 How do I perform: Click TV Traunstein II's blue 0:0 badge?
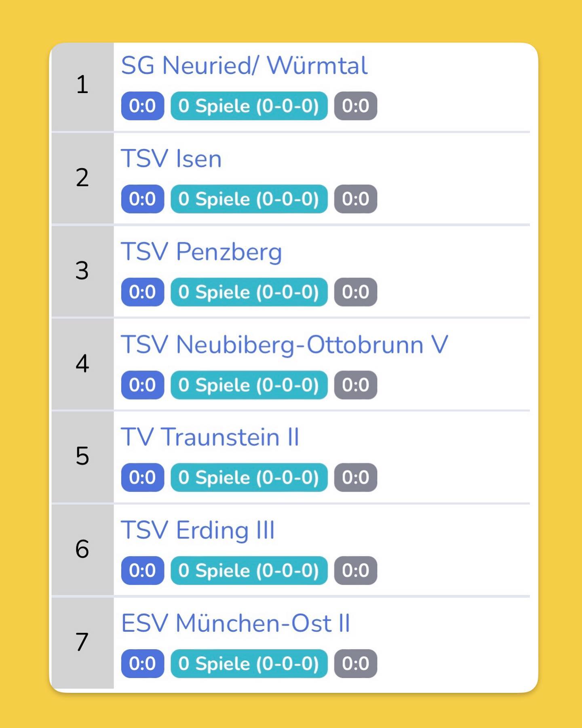point(143,478)
